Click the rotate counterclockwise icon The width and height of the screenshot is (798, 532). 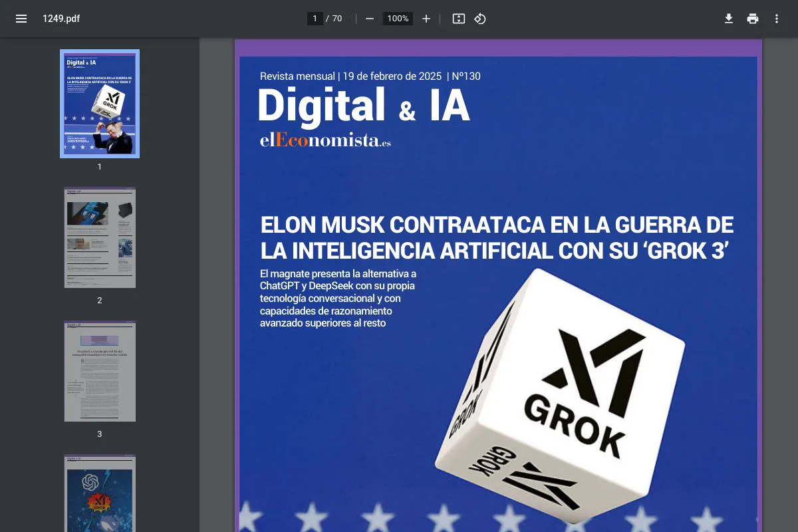point(480,19)
